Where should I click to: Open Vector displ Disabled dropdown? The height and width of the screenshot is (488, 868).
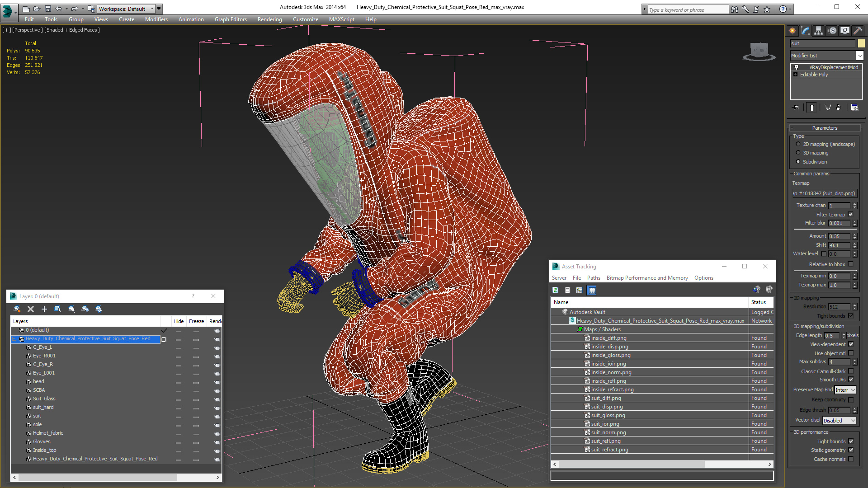840,421
